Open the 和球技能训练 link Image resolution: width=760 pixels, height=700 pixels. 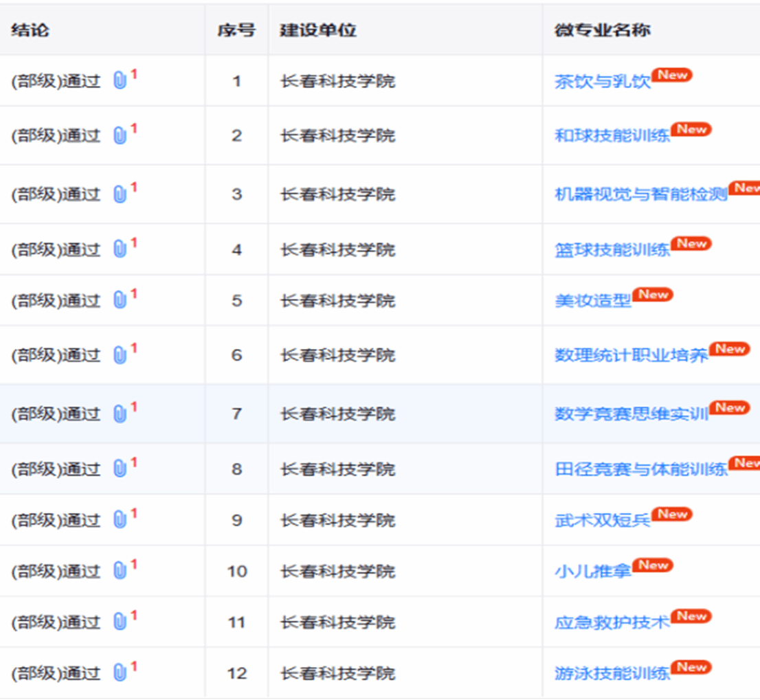[612, 135]
